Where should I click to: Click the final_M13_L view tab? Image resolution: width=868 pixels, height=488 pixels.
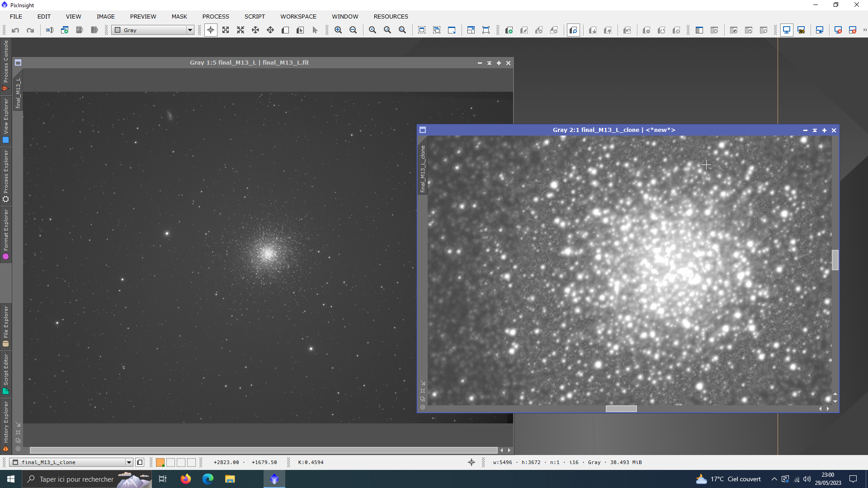point(18,93)
